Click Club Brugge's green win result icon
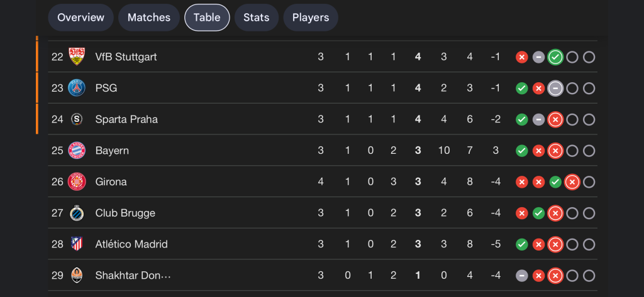Image resolution: width=644 pixels, height=297 pixels. coord(538,213)
